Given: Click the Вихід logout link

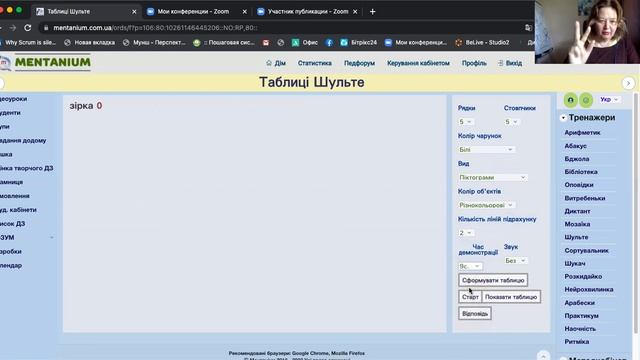Looking at the screenshot, I should (510, 63).
